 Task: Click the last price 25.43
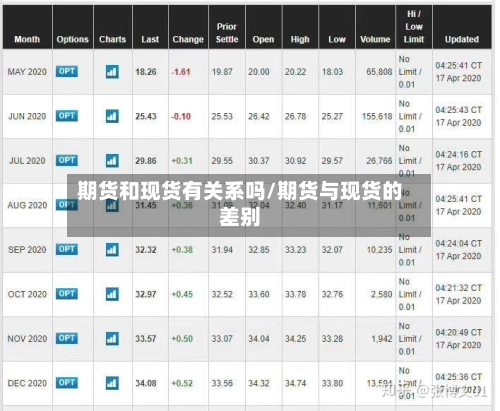(146, 116)
